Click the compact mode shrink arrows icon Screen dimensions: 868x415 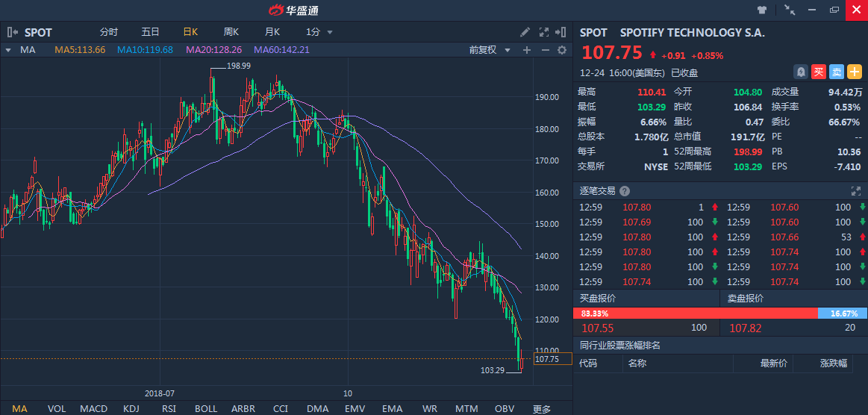tap(790, 10)
